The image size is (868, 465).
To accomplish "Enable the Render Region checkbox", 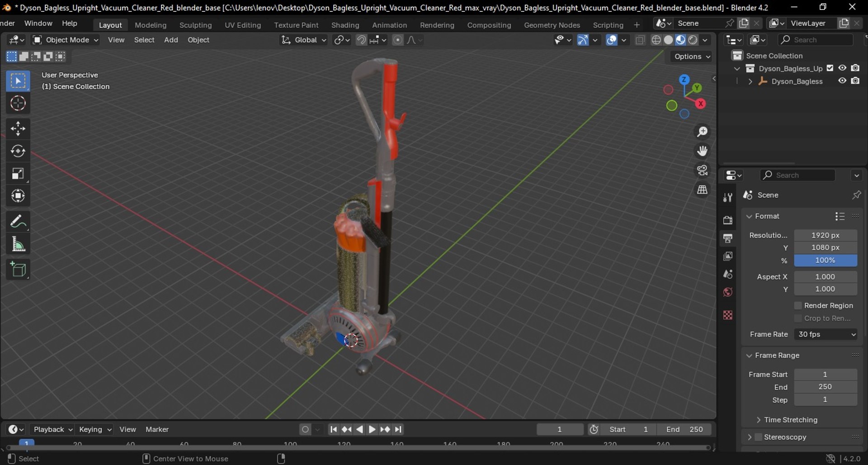I will click(x=798, y=306).
